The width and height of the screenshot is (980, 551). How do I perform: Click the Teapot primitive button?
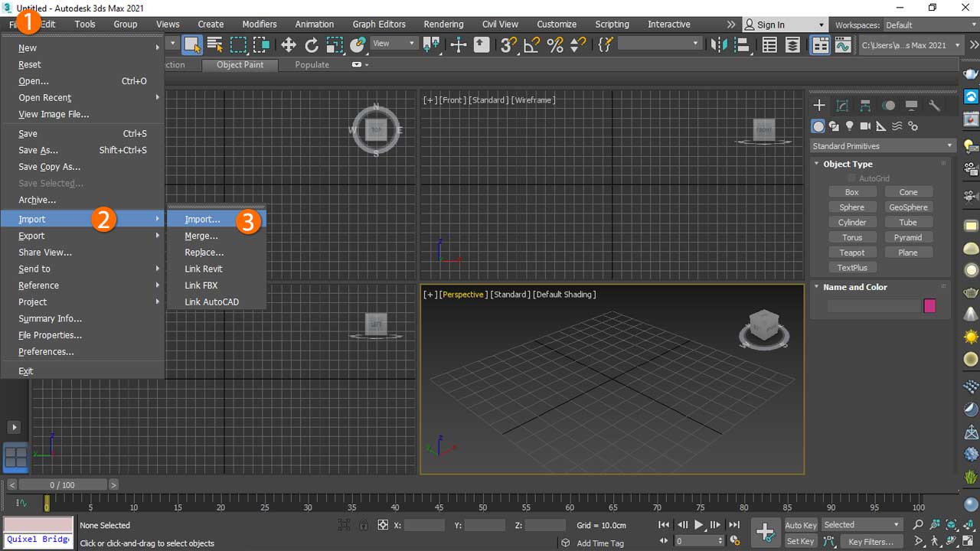click(x=851, y=253)
